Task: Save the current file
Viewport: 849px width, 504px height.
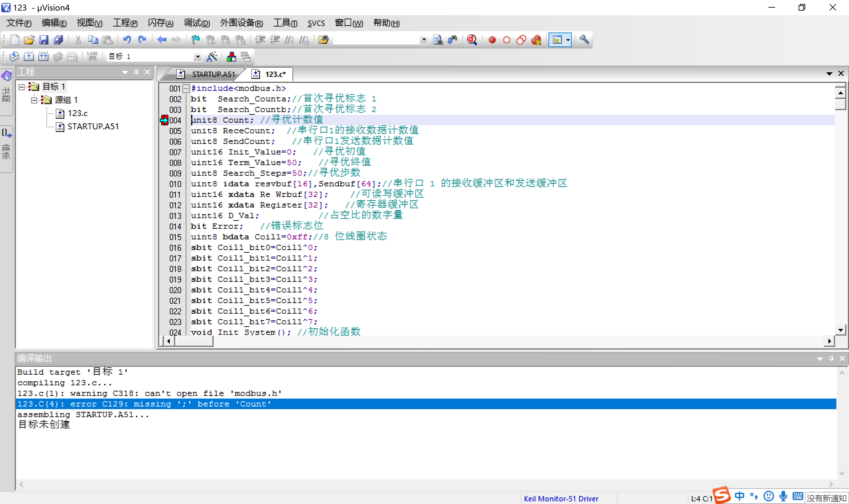Action: 44,40
